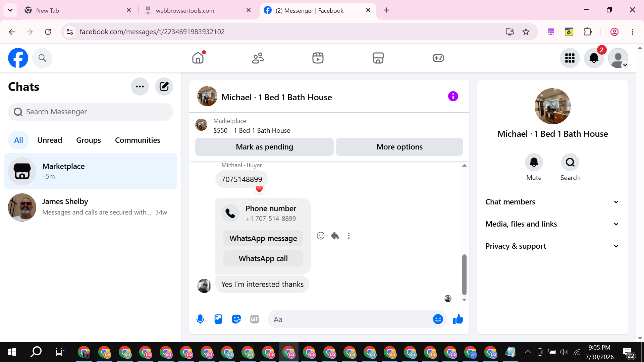The image size is (644, 362).
Task: Open a new browser tab
Action: coord(386,10)
